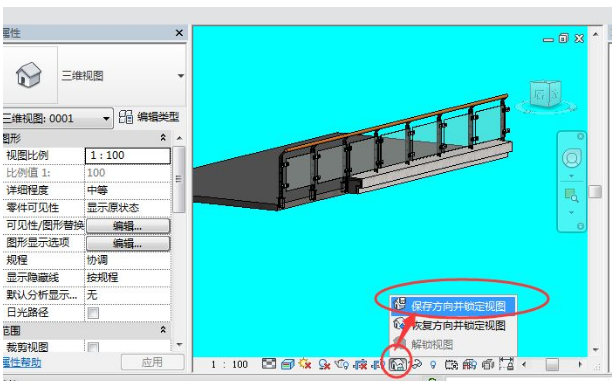The image size is (614, 381).
Task: Close the navigation bar with its small X
Action: click(580, 136)
